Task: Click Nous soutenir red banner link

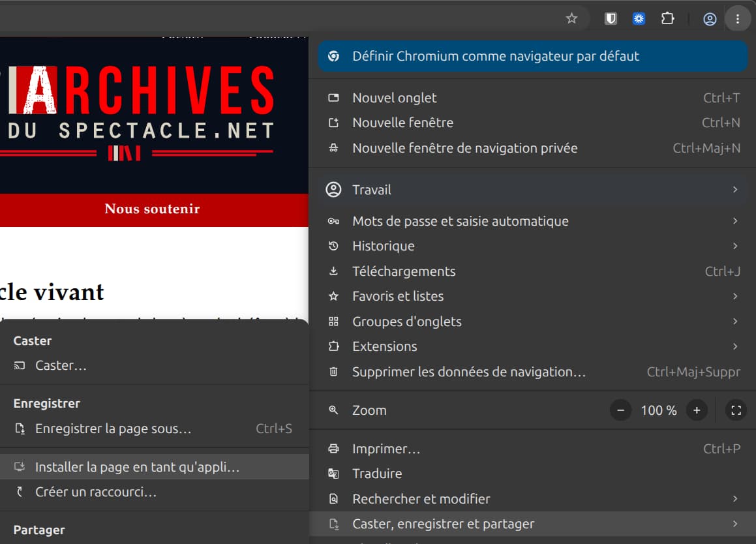Action: (152, 209)
